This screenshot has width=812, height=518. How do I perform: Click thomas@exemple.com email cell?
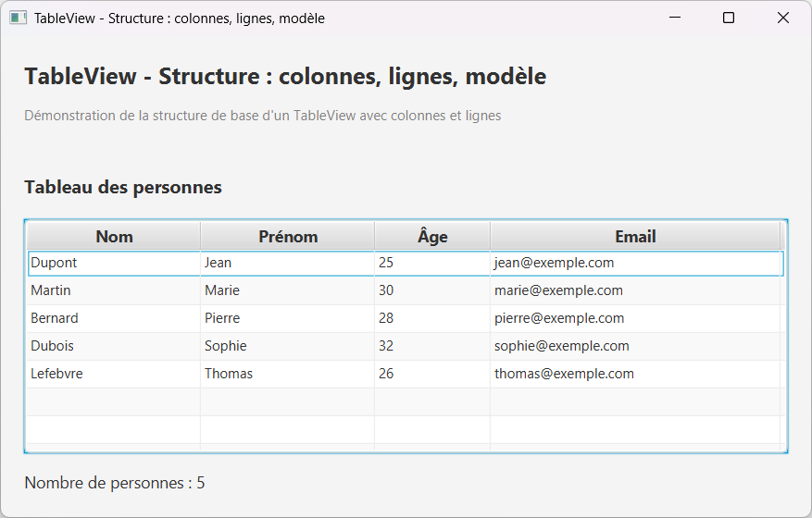tap(635, 374)
